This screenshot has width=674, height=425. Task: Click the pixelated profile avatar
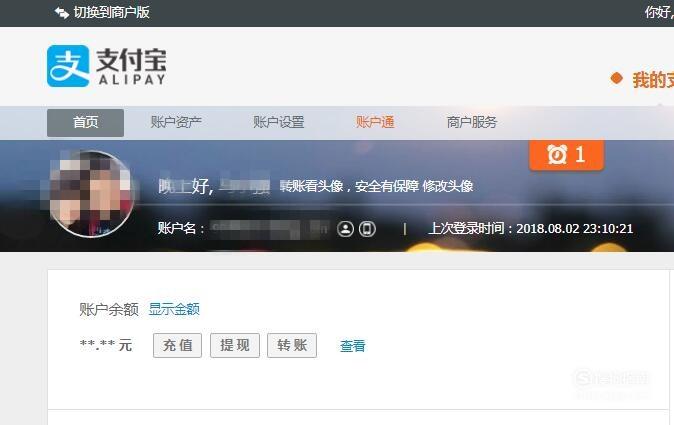(91, 194)
